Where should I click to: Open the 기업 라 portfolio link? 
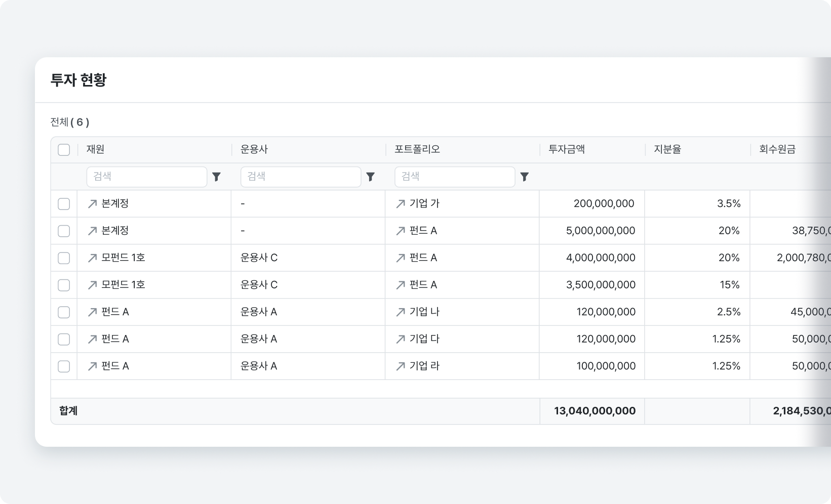[x=424, y=366]
